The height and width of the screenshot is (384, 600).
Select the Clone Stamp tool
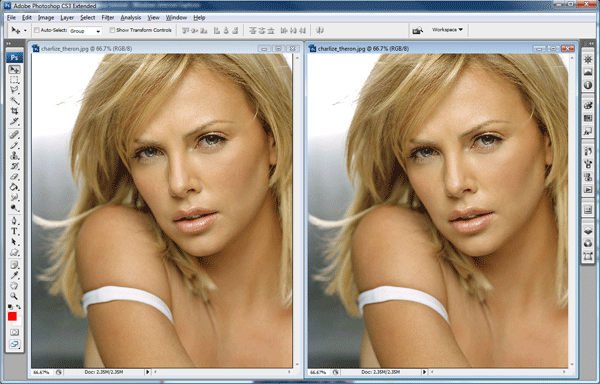(x=15, y=156)
